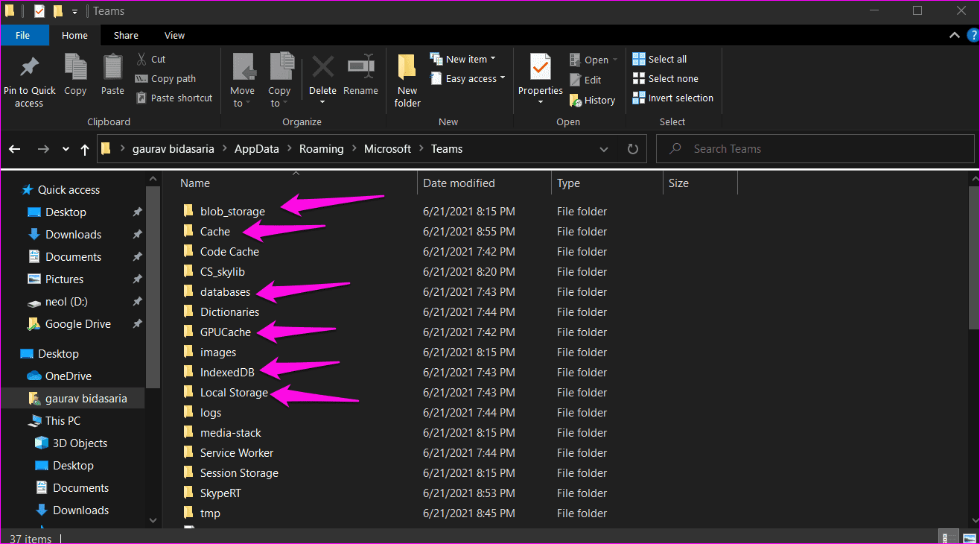This screenshot has height=544, width=980.
Task: Click the Roaming breadcrumb segment
Action: (x=322, y=149)
